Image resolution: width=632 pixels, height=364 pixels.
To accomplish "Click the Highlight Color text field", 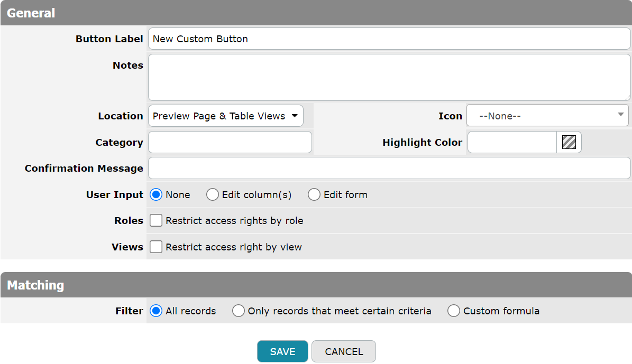I will tap(511, 143).
